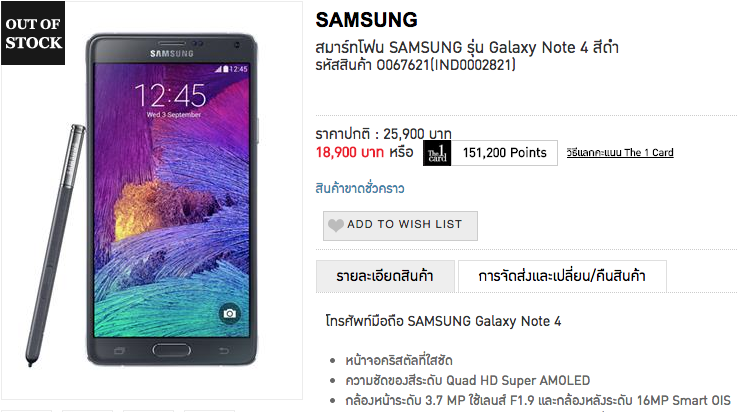Click the heart icon on the wish list button
737x412 pixels.
336,225
